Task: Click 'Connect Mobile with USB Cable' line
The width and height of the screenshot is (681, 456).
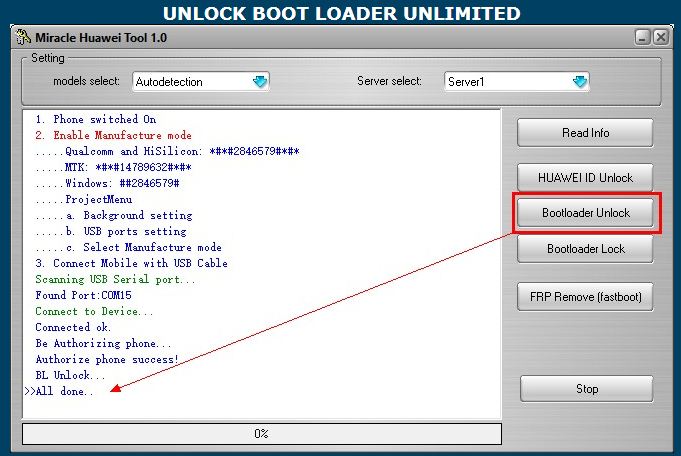Action: coord(132,263)
